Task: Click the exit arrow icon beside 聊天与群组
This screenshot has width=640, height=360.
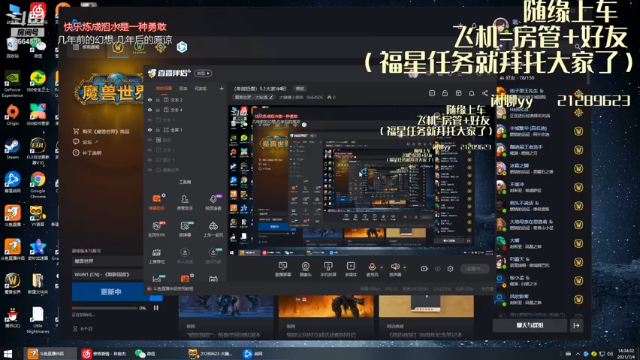Action: coord(576,325)
